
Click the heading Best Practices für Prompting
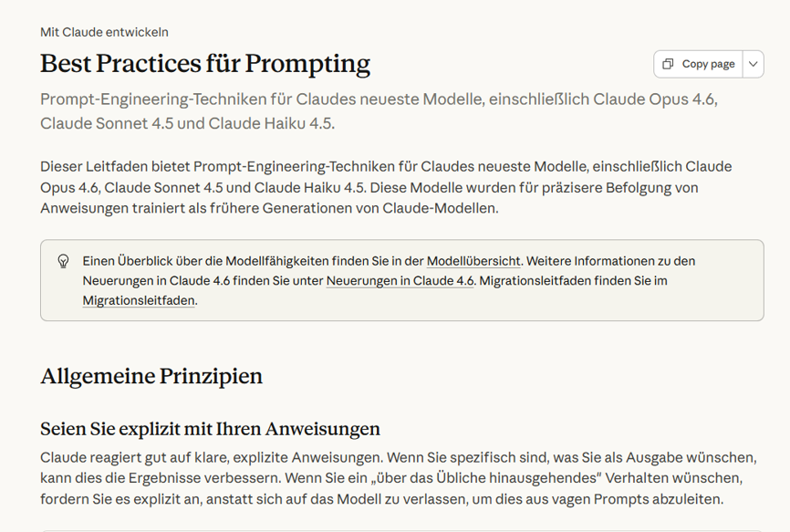click(x=204, y=64)
